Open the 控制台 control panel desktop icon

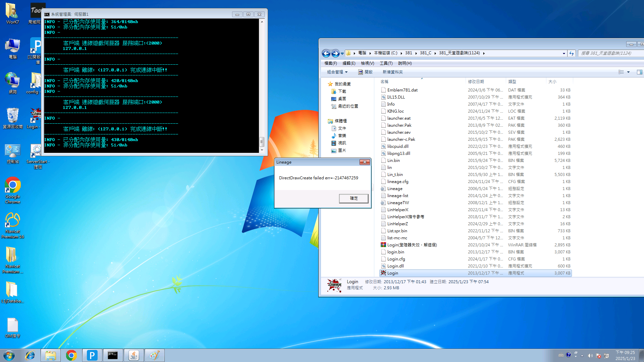(x=12, y=154)
